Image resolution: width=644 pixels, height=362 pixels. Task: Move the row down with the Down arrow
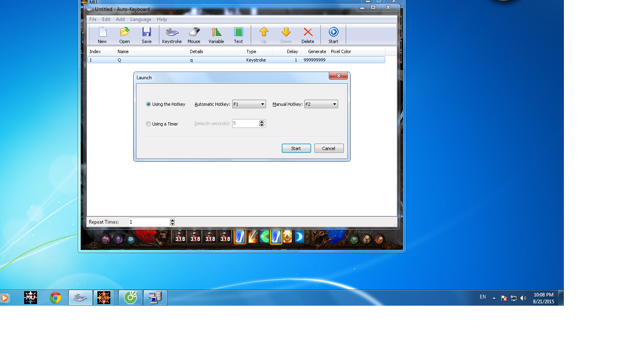point(286,35)
